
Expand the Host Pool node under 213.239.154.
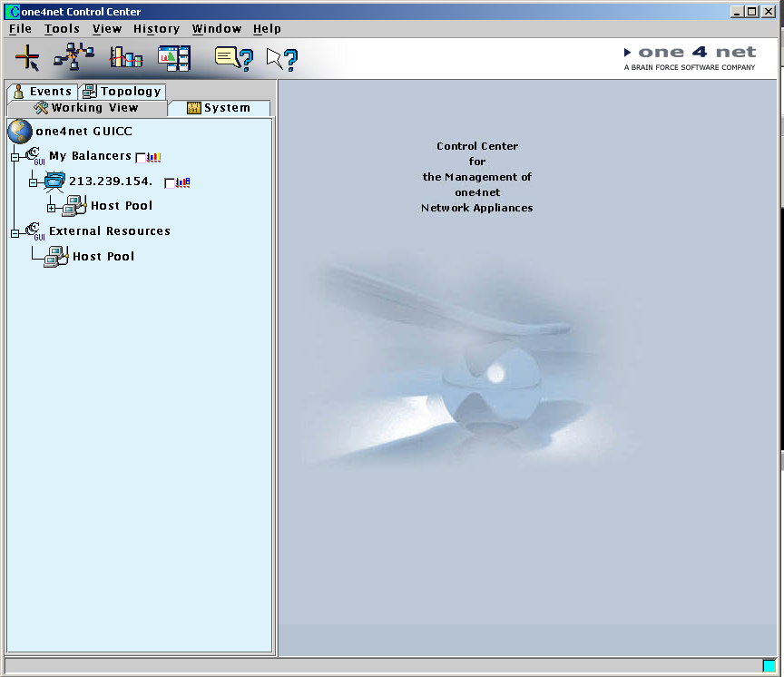[51, 208]
